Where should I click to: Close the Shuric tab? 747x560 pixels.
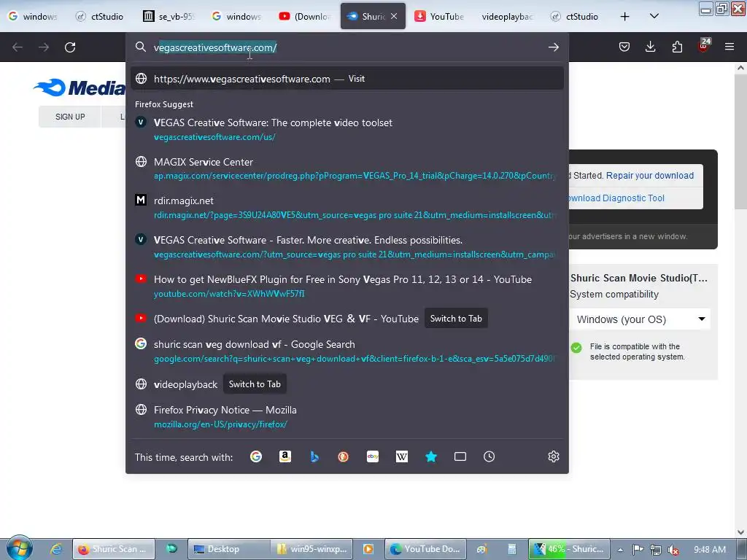coord(394,16)
